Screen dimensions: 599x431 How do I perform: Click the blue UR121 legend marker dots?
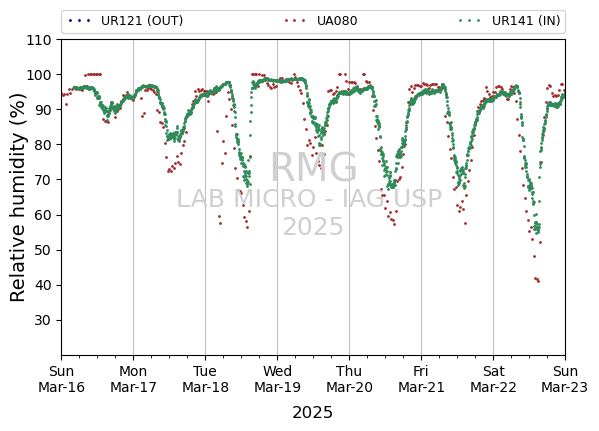pos(79,21)
